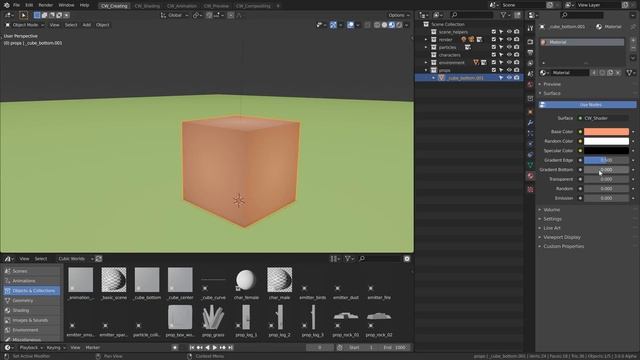Open the Render properties tab icon

click(530, 42)
